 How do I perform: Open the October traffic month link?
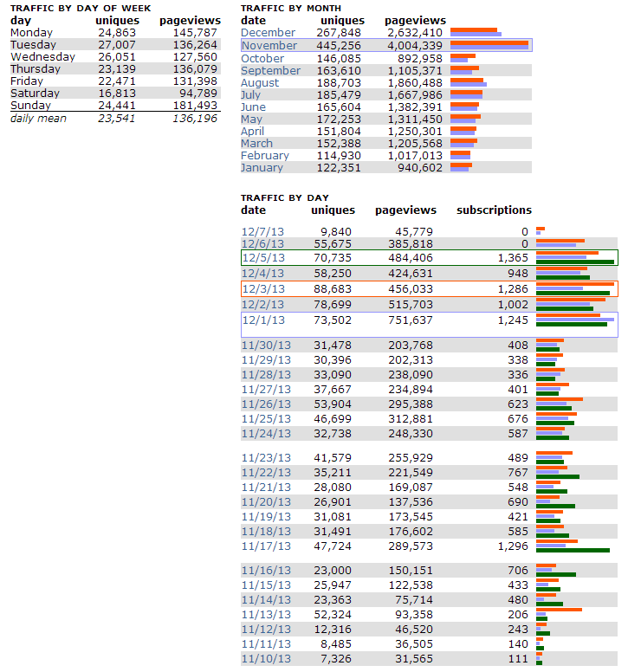point(262,58)
